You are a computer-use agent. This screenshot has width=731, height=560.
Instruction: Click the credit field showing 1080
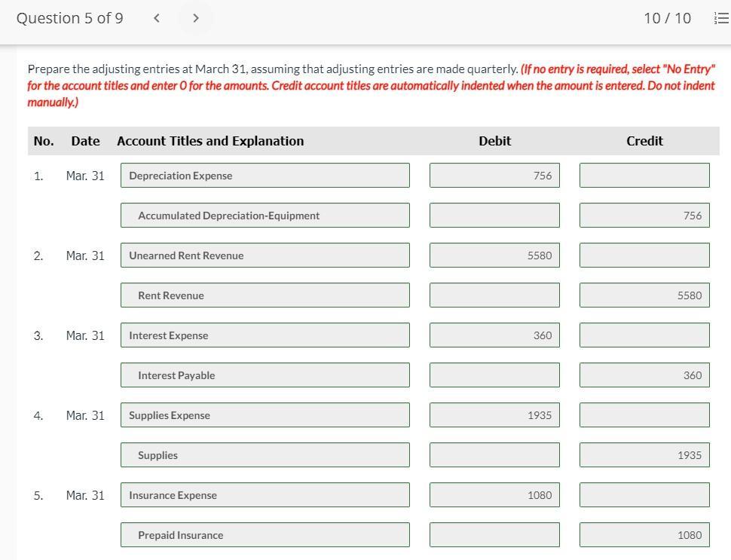click(x=644, y=535)
